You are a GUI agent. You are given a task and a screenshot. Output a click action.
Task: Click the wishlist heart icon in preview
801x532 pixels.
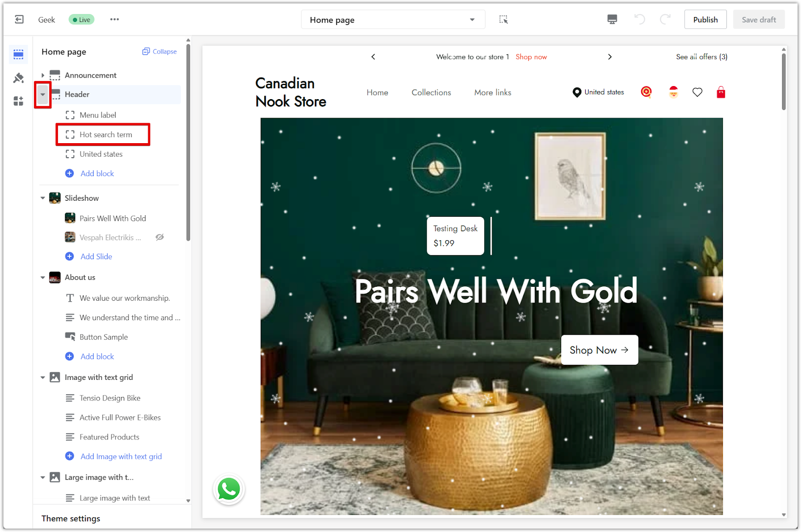[x=697, y=93]
